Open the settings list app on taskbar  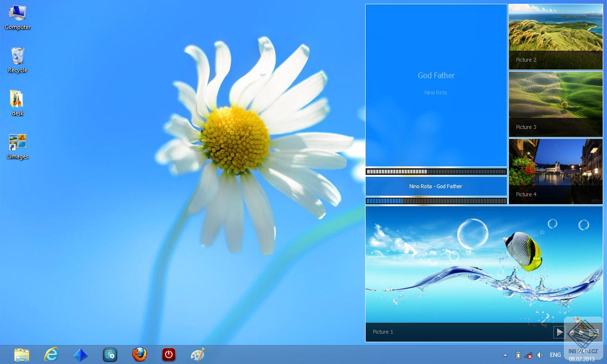(110, 355)
